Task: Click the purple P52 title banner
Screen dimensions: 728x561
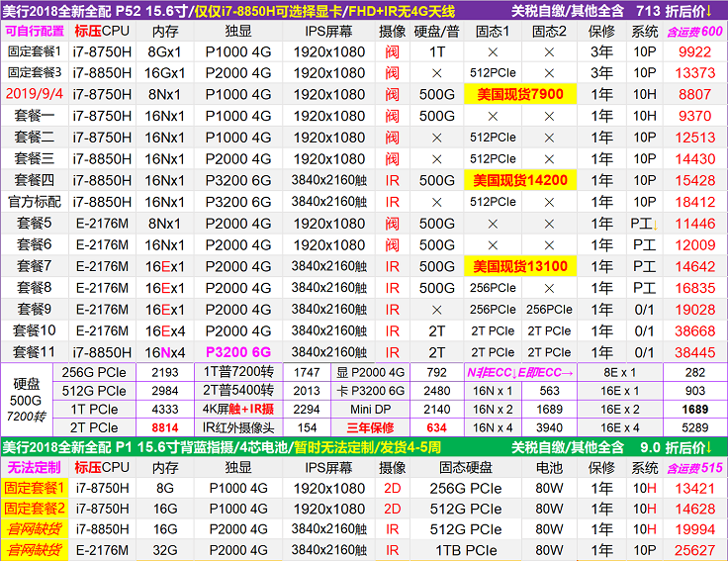Action: pyautogui.click(x=364, y=10)
